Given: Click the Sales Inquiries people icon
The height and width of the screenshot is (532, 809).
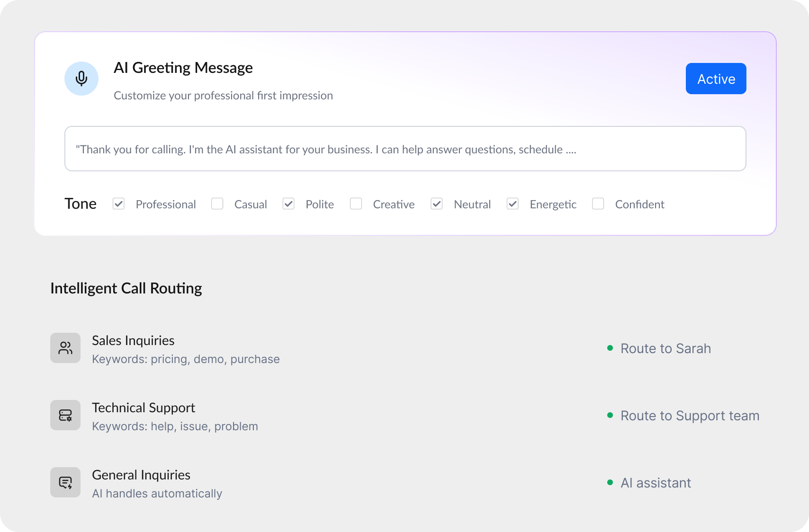Looking at the screenshot, I should tap(65, 348).
